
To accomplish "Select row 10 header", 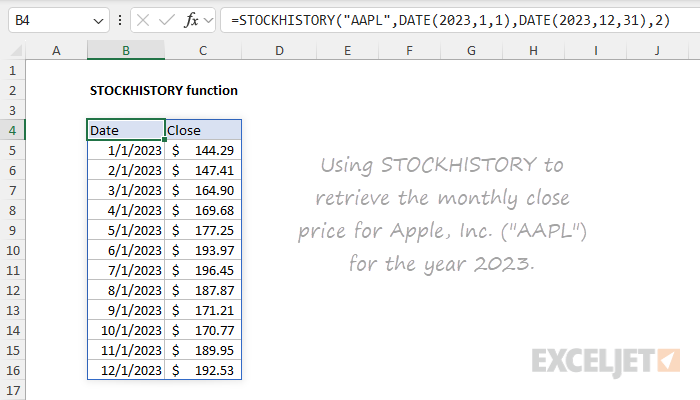I will coord(12,250).
